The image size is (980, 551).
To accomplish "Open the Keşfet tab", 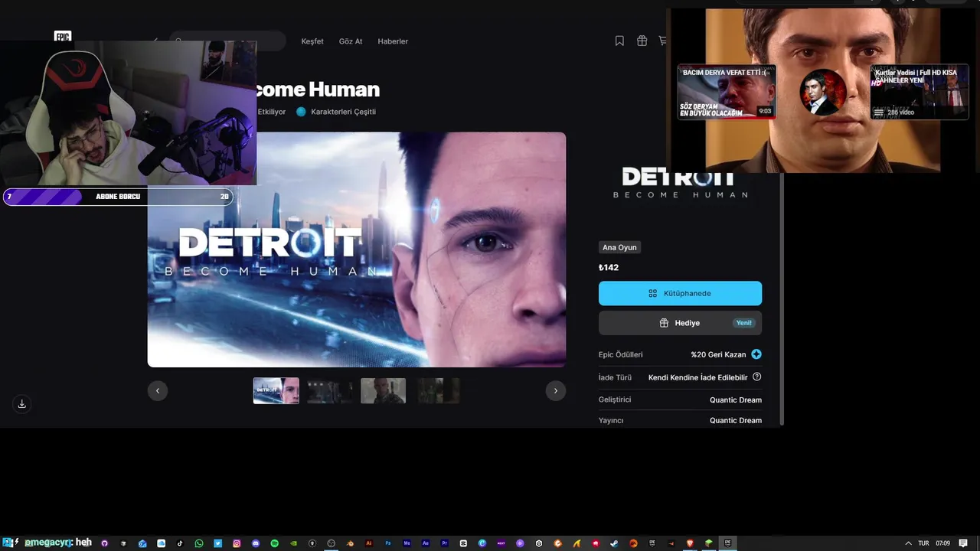I will 312,41.
